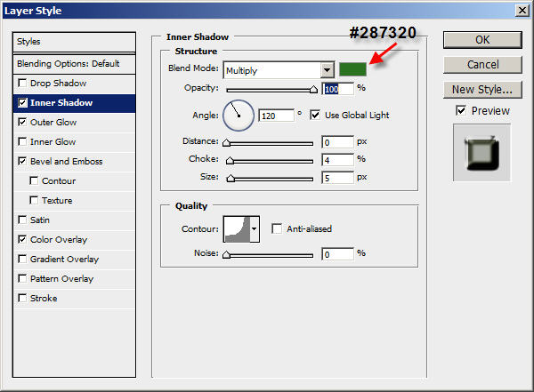Open the Contour picker dropdown arrow
Image resolution: width=534 pixels, height=392 pixels.
click(x=255, y=229)
